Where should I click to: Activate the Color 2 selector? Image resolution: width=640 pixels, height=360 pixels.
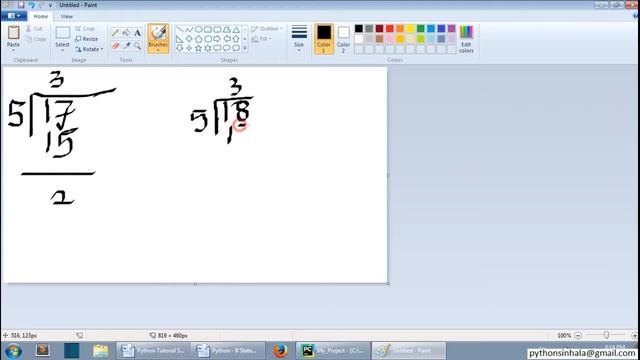[x=343, y=39]
